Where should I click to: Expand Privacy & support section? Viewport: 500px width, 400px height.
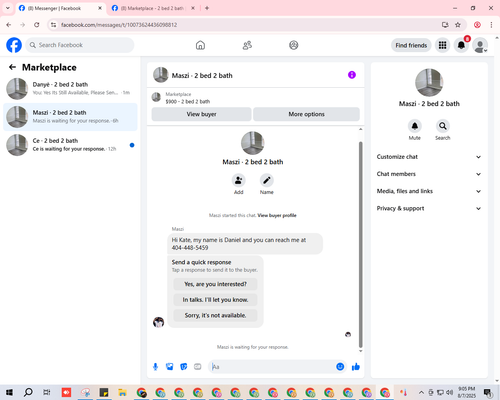pos(429,209)
